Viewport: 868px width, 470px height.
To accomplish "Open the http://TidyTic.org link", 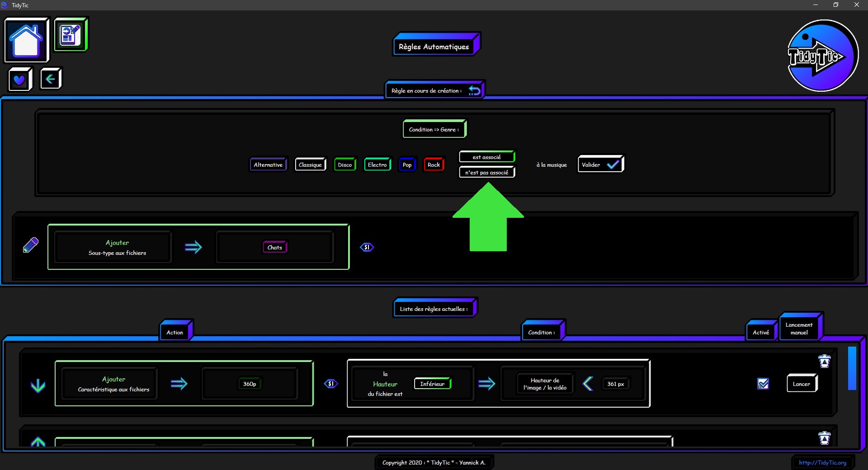I will click(x=822, y=462).
